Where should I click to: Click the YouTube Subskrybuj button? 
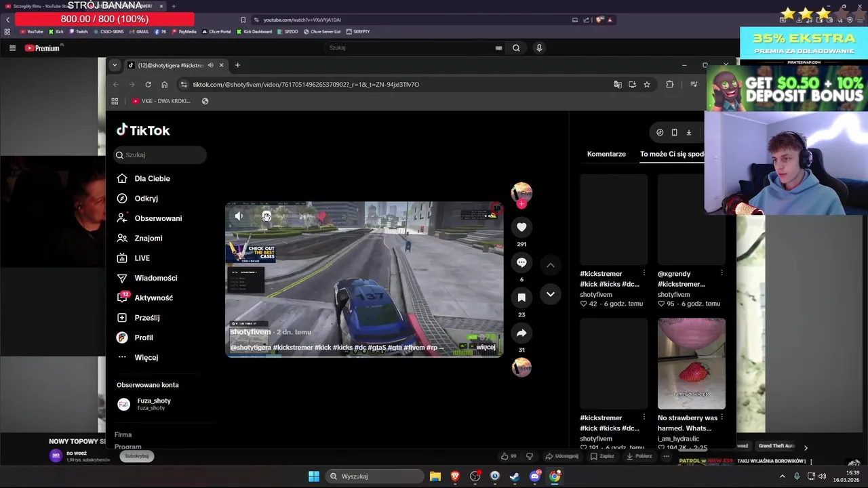[137, 456]
